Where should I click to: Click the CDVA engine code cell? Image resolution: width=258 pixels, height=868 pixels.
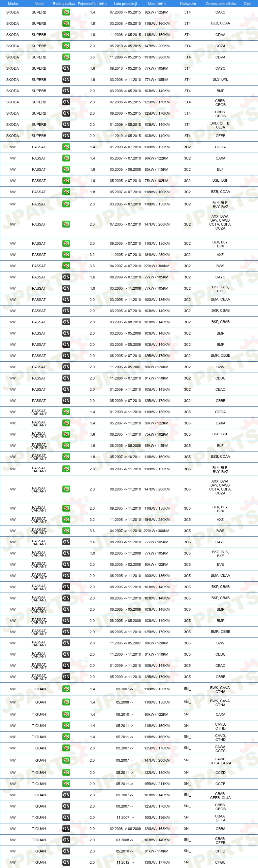pyautogui.click(x=220, y=57)
